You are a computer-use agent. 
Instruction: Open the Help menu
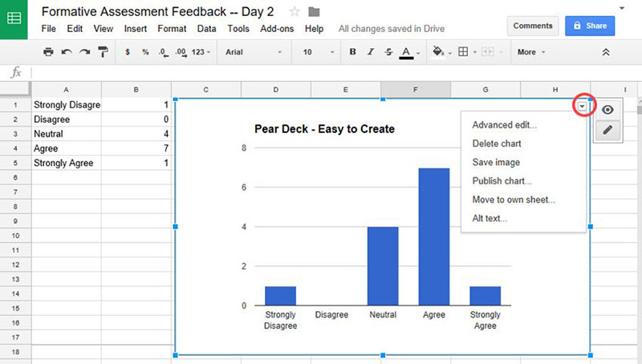(x=314, y=29)
